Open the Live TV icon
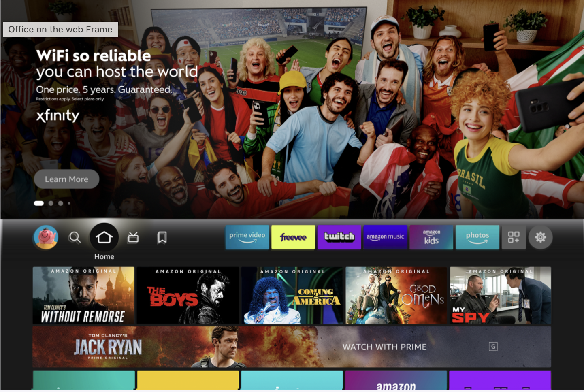584x392 pixels. (x=133, y=237)
